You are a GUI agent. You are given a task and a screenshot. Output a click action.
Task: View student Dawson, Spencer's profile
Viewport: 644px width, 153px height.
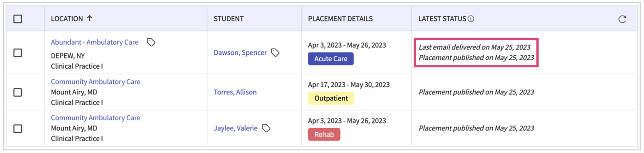click(x=239, y=53)
